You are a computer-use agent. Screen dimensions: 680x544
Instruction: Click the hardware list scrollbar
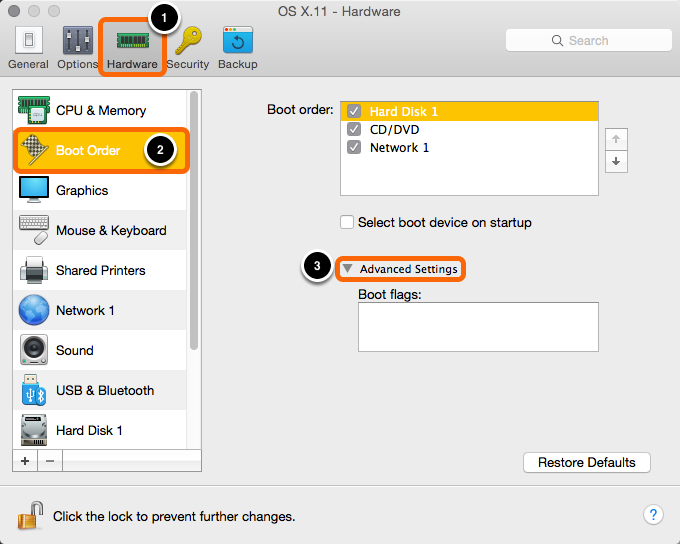[x=194, y=220]
